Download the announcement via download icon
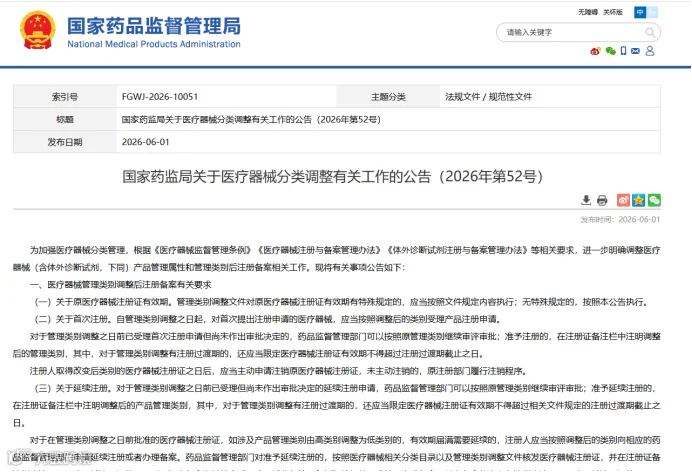This screenshot has height=472, width=692. click(586, 200)
